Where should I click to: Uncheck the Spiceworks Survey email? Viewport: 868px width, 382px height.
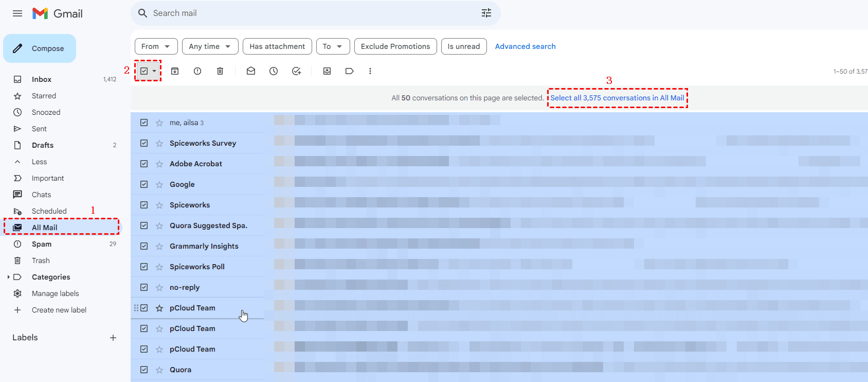[x=144, y=143]
